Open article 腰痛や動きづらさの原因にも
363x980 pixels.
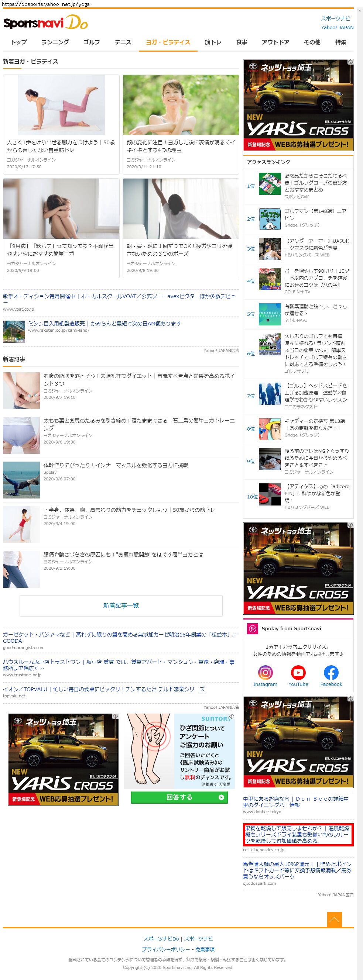click(123, 555)
